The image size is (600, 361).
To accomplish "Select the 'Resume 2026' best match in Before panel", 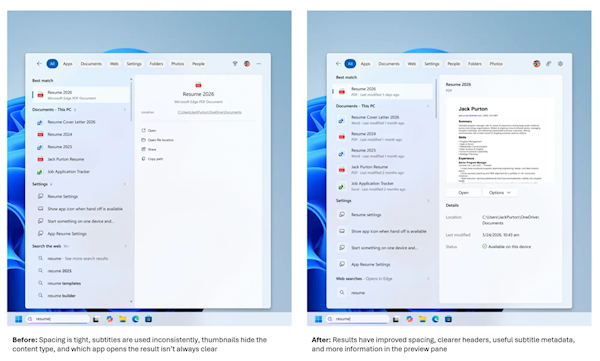I will 81,95.
